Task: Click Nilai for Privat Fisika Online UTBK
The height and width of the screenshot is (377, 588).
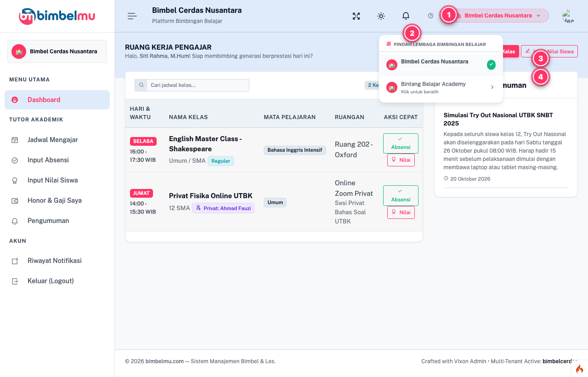Action: coord(401,212)
